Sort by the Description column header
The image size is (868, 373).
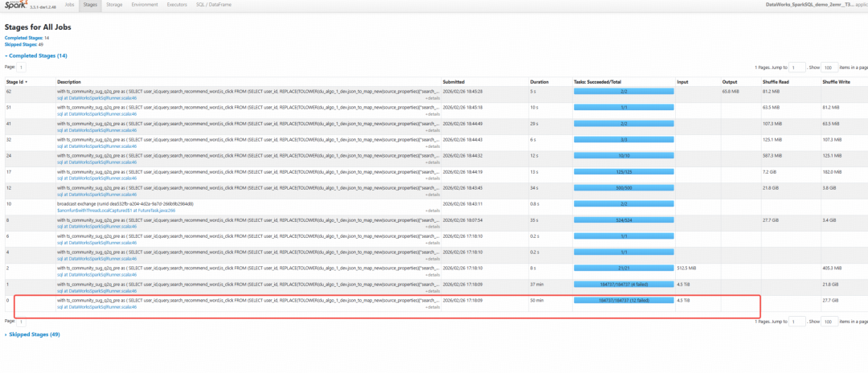(x=69, y=82)
